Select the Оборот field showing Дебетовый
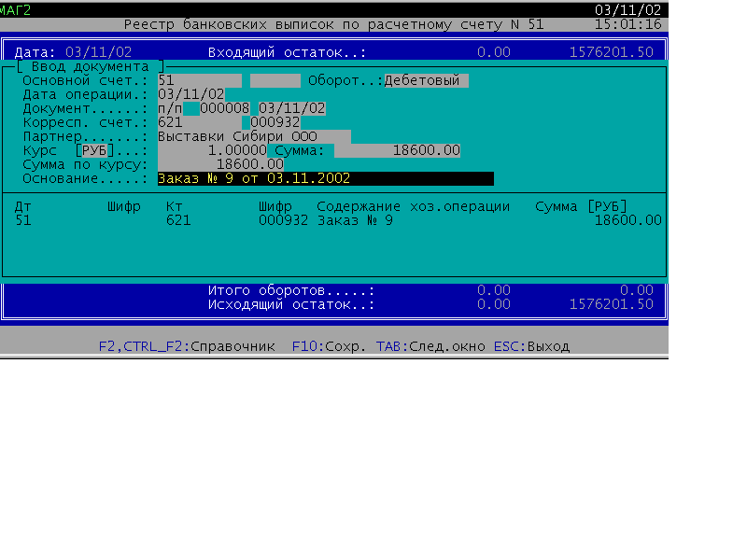Image resolution: width=747 pixels, height=560 pixels. (427, 80)
